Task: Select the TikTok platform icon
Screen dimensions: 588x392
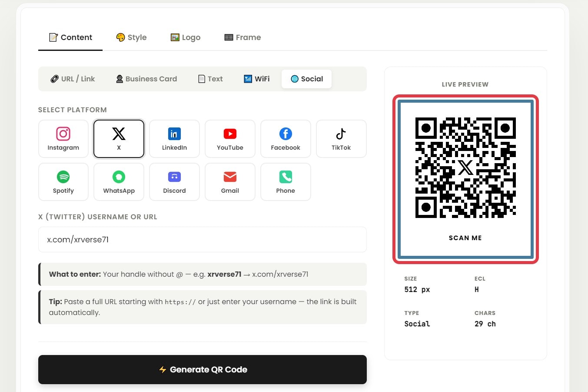Action: 341,138
